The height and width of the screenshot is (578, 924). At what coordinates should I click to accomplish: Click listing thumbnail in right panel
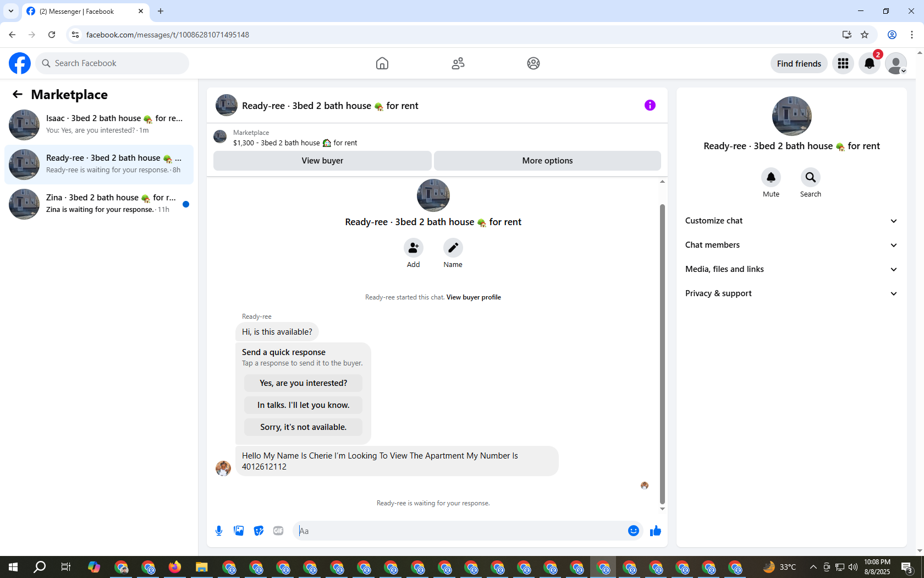[x=792, y=116]
